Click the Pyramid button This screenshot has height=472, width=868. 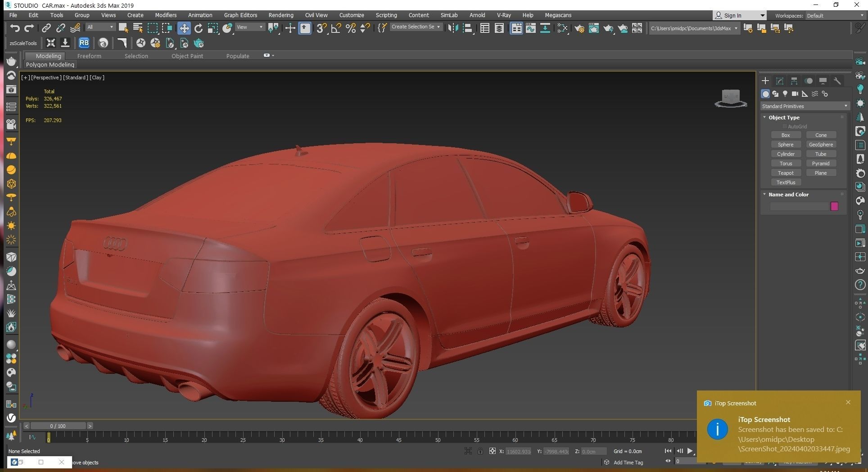click(x=821, y=163)
